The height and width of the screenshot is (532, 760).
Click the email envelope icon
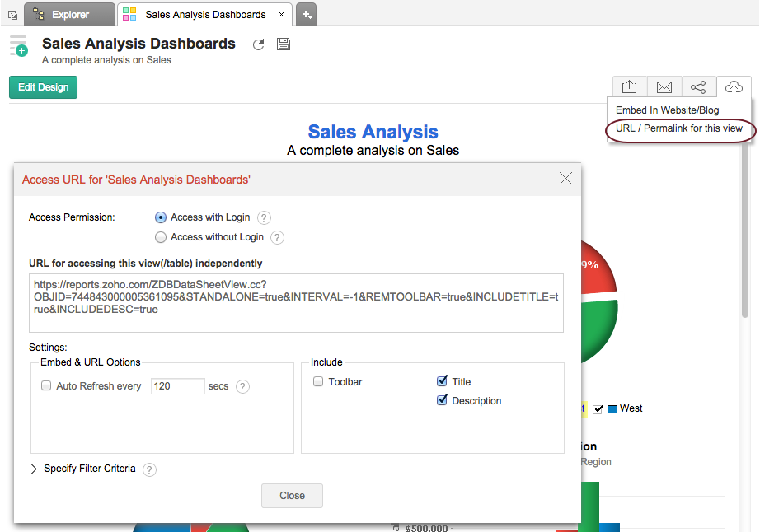(x=664, y=87)
